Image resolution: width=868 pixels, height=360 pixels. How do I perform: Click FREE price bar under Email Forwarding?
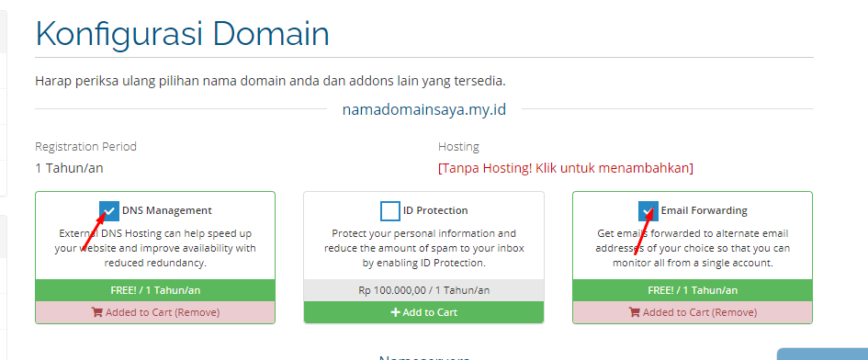point(693,290)
